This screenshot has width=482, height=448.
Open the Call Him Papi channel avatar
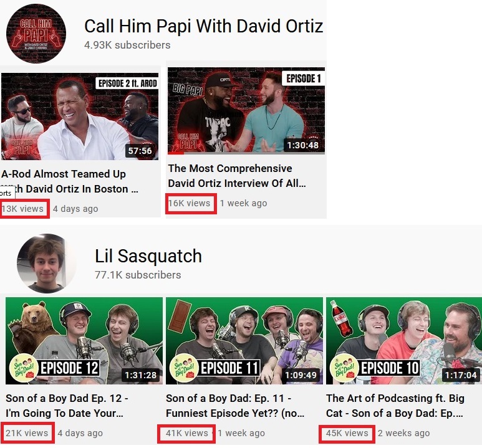(36, 34)
